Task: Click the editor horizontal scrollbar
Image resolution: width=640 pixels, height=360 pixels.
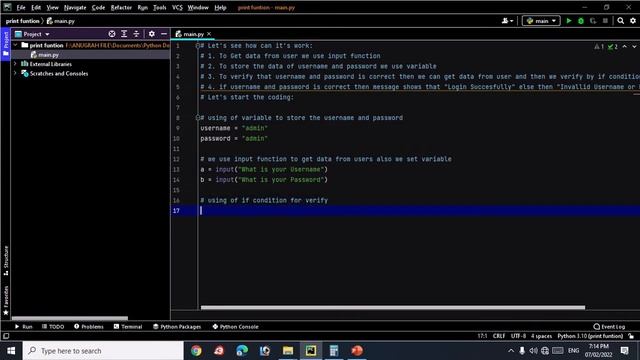Action: click(x=393, y=307)
